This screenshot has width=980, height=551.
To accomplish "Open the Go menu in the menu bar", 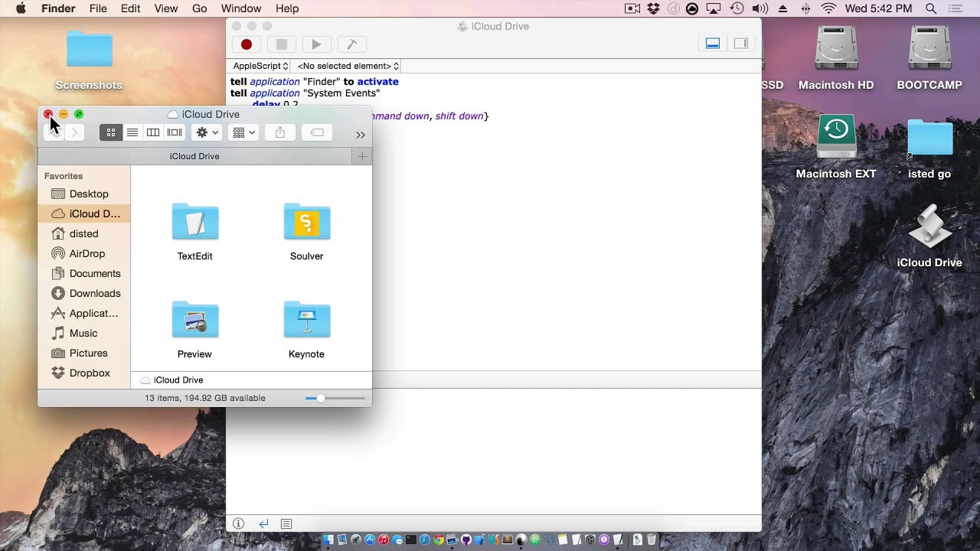I will [x=199, y=8].
